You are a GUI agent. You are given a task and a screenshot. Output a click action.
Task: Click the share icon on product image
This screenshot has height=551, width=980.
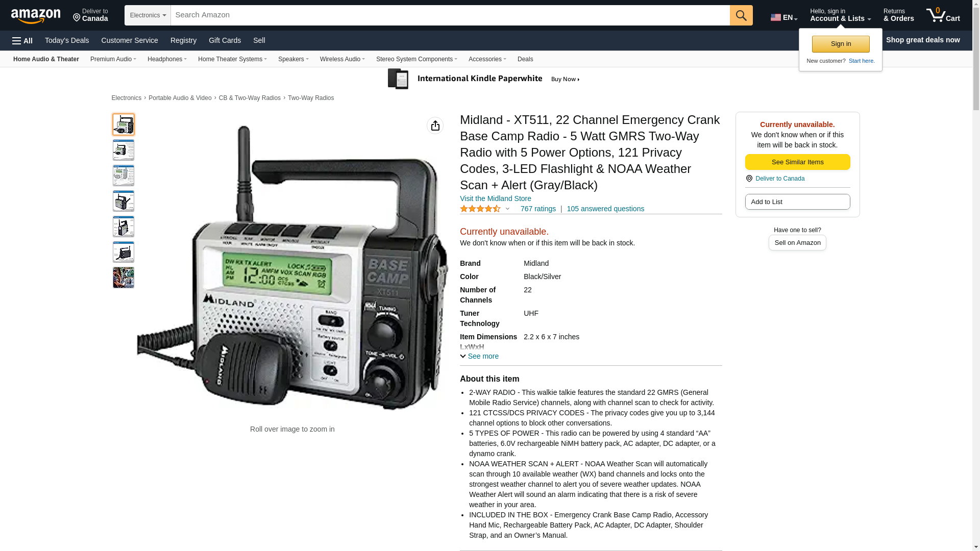point(435,126)
